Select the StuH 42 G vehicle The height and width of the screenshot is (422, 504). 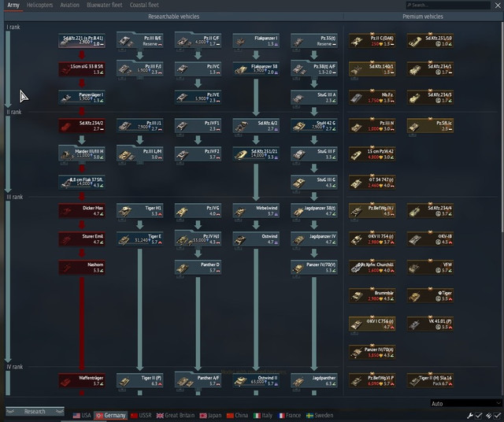point(314,126)
